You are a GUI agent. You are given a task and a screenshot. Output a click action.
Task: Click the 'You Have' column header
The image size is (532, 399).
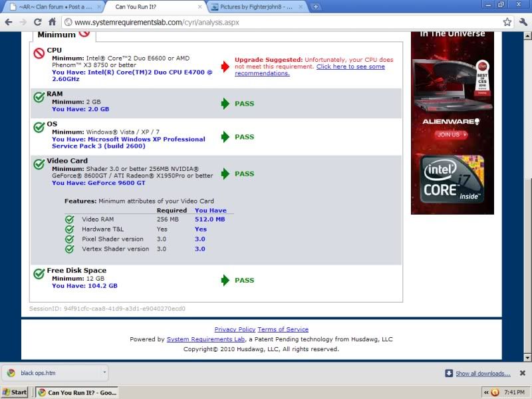[210, 210]
